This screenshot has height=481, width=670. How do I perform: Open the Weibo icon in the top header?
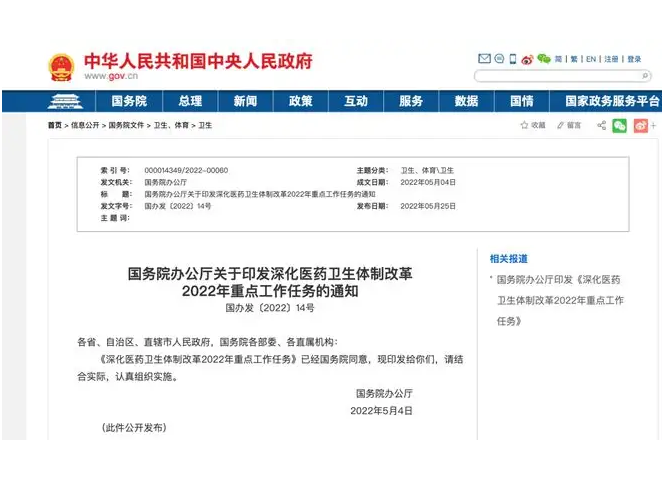point(528,59)
